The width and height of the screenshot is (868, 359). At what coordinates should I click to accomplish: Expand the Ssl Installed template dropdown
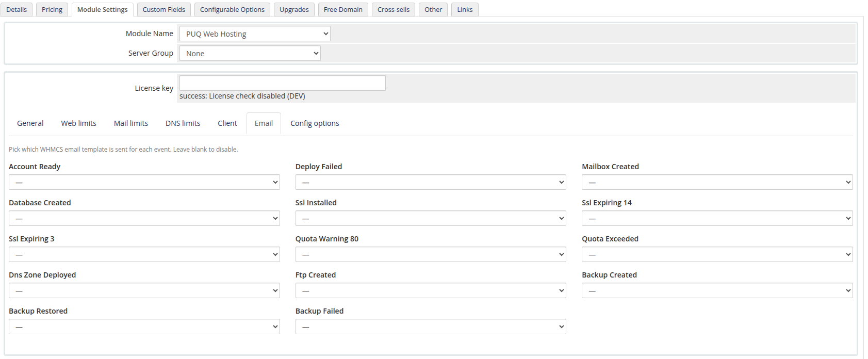(x=431, y=218)
